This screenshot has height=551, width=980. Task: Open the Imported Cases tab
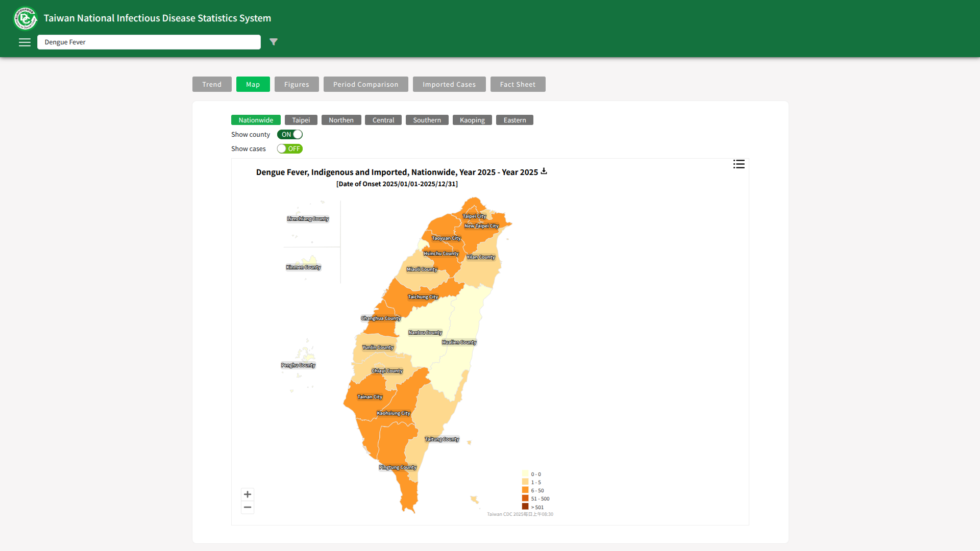[449, 85]
